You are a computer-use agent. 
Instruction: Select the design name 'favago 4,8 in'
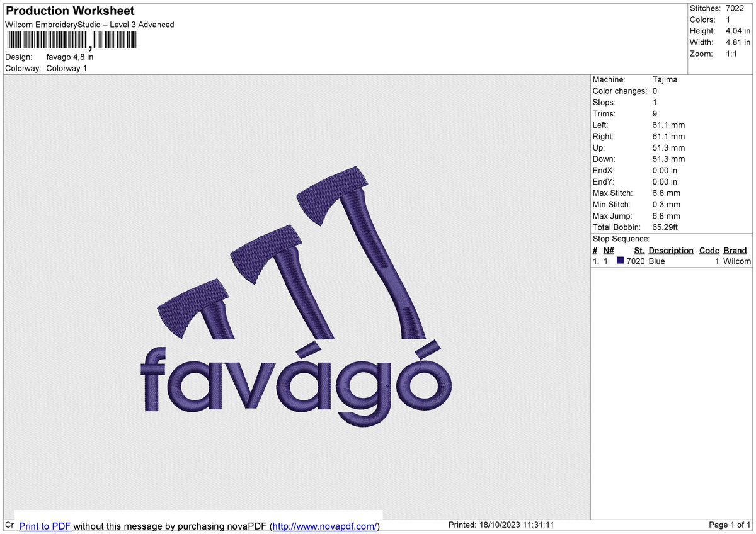[x=70, y=57]
